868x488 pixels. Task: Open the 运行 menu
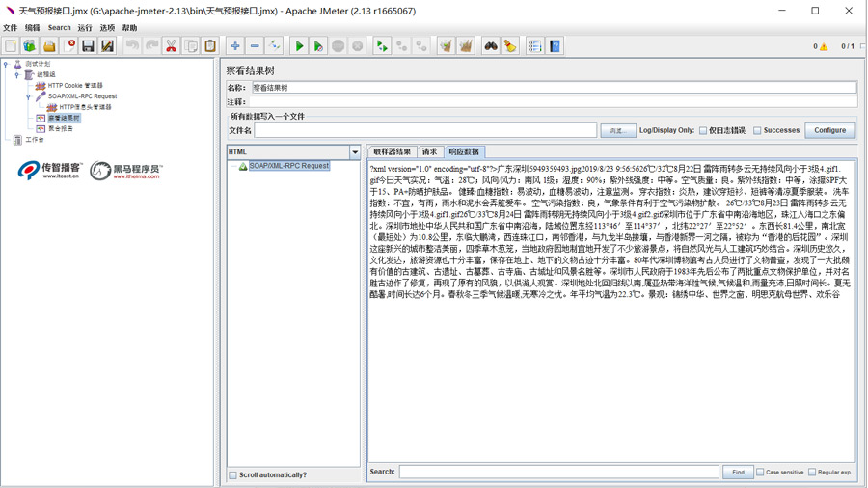click(x=85, y=28)
